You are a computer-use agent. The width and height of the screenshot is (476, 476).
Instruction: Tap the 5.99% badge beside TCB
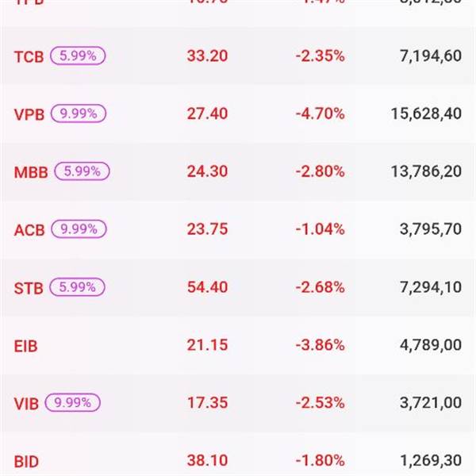(78, 56)
